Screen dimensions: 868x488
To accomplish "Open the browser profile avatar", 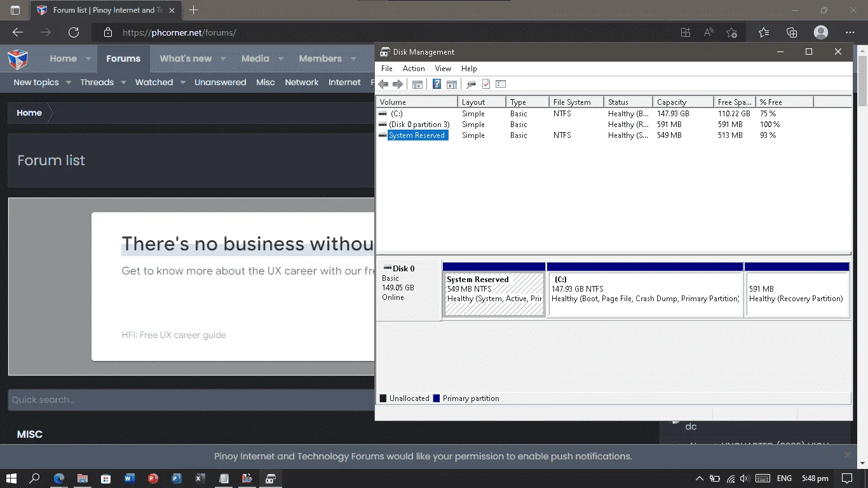I will click(x=821, y=32).
